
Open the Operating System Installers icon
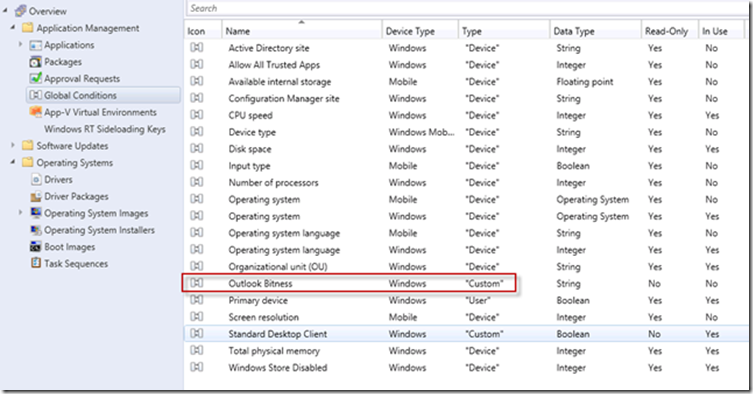(36, 230)
